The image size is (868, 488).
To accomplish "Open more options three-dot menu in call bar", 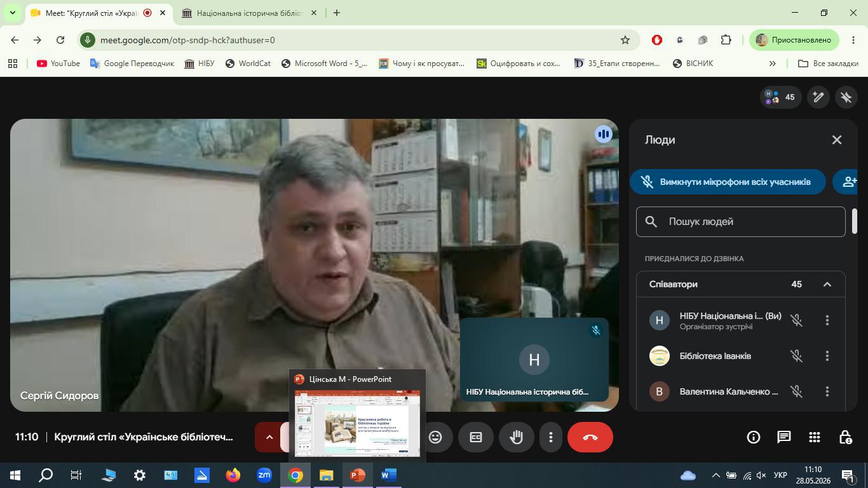I will (551, 437).
